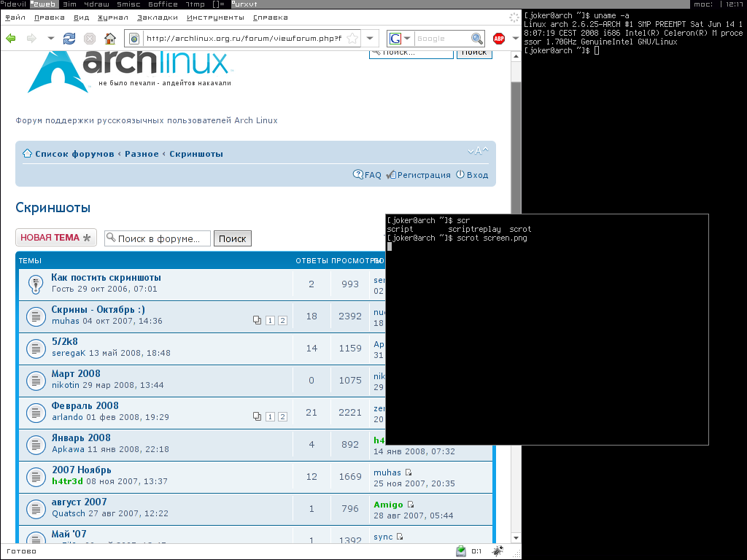
Task: Click the Google search input field
Action: pos(442,38)
